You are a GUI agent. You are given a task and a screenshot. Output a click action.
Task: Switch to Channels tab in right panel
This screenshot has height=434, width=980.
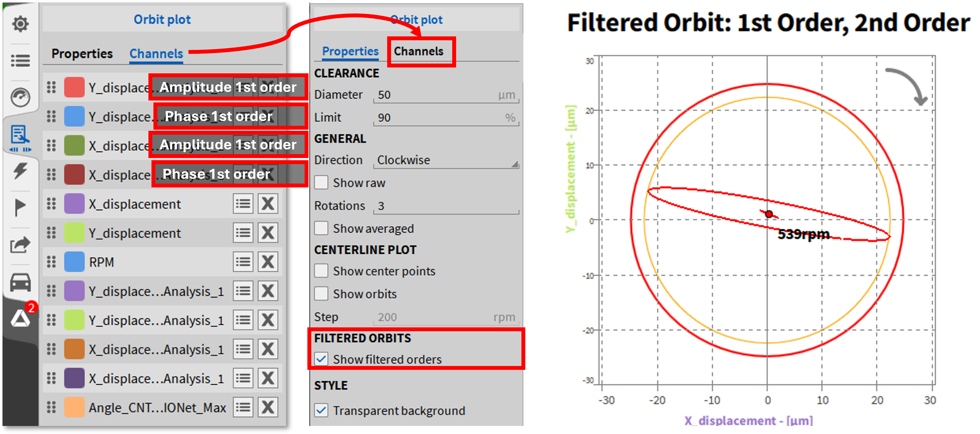coord(419,51)
